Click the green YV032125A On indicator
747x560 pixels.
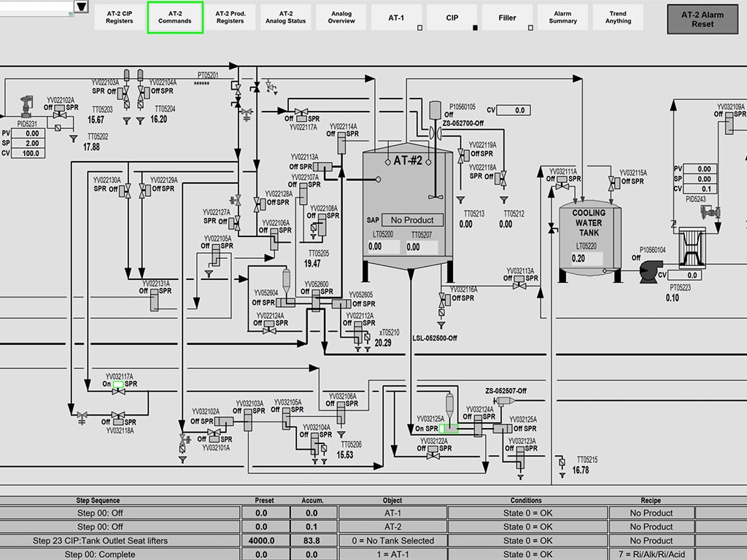(449, 429)
